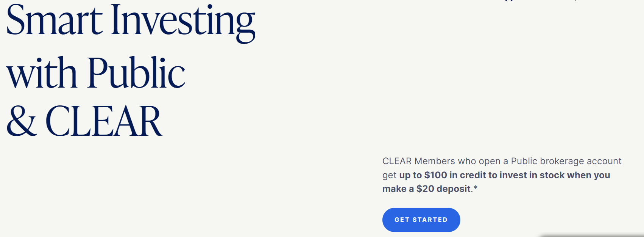
Task: Click the word 'Smart' in the heading
Action: coord(55,21)
